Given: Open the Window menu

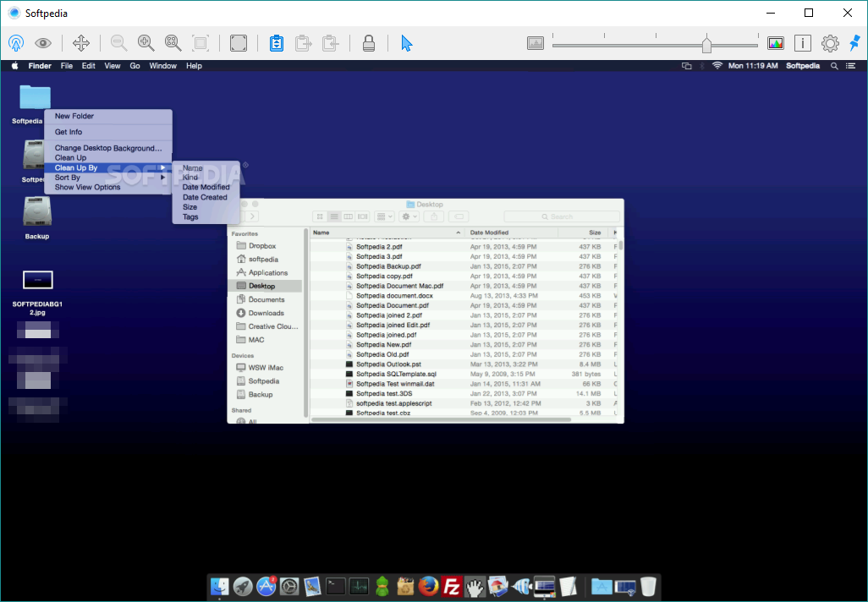Looking at the screenshot, I should pos(162,65).
